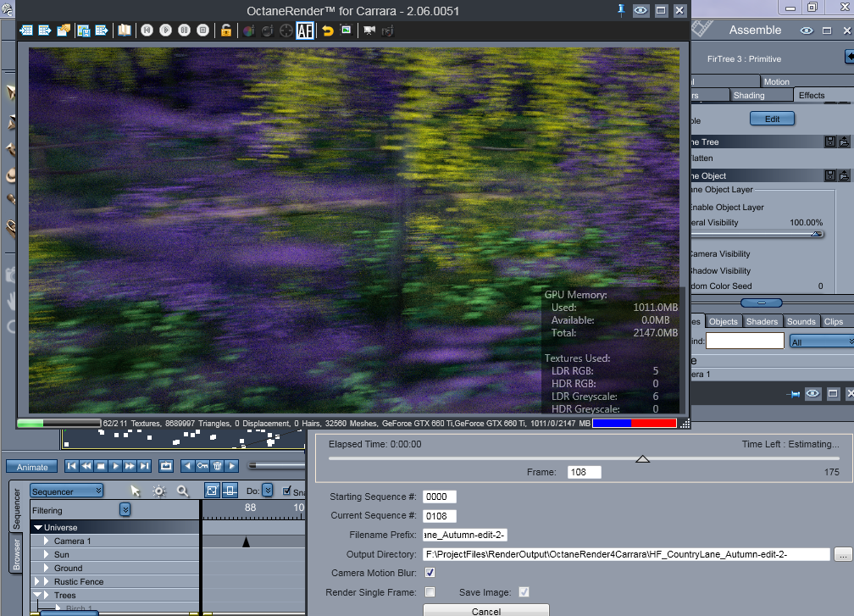Expand the Sun tree item
Image resolution: width=854 pixels, height=616 pixels.
(47, 554)
